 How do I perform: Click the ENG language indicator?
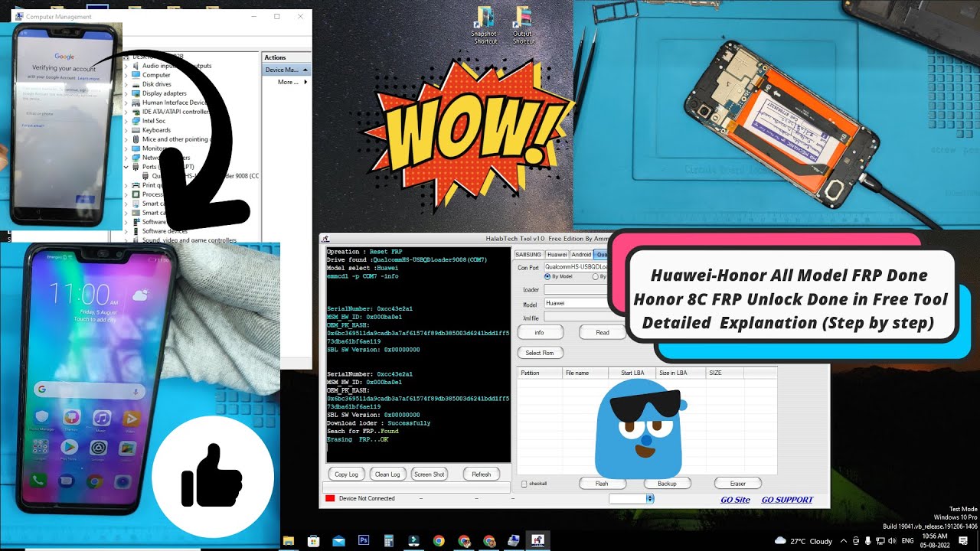(908, 541)
